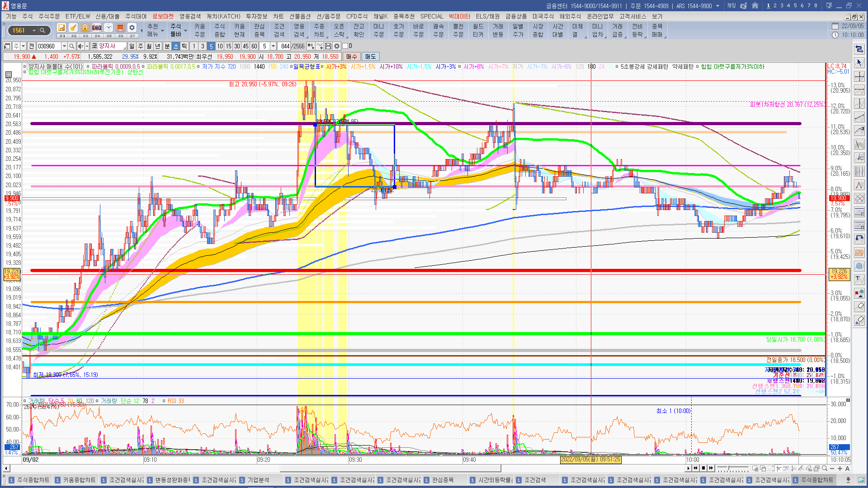The image size is (868, 488).
Task: Open the phone number dropdown in title bar
Action: click(x=717, y=6)
